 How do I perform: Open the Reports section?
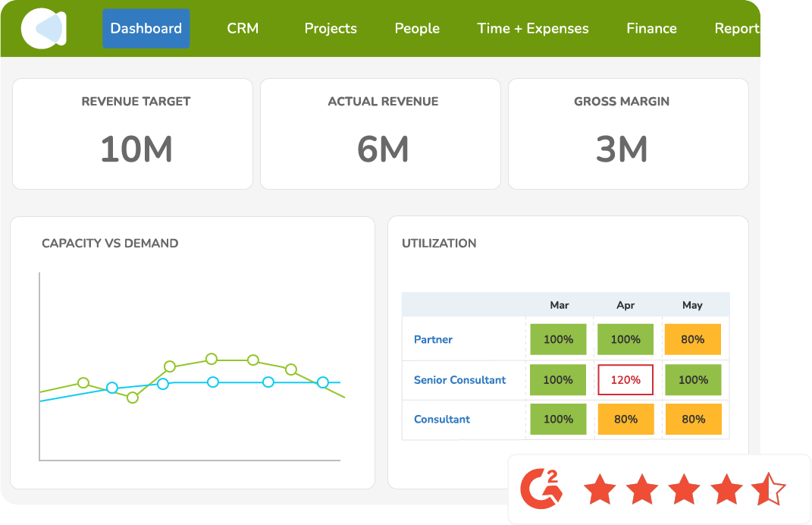[736, 28]
